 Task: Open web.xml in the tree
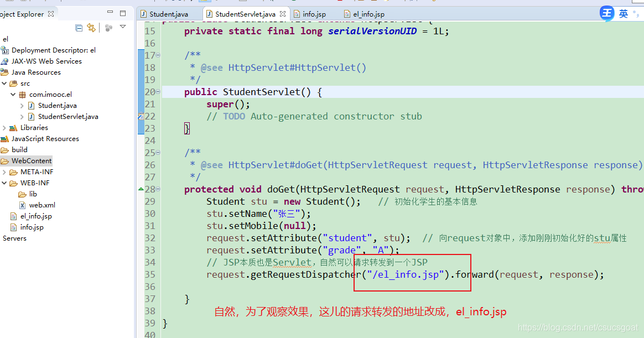[42, 205]
